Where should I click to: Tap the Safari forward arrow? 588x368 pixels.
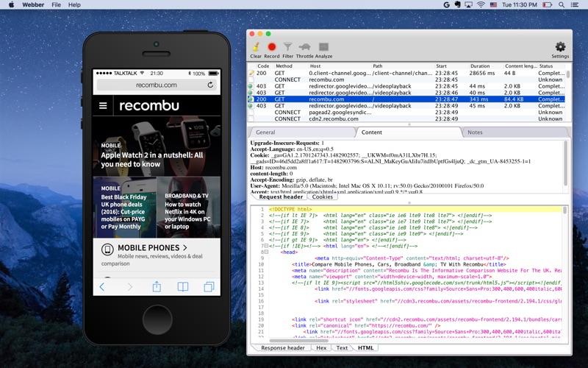click(x=130, y=287)
